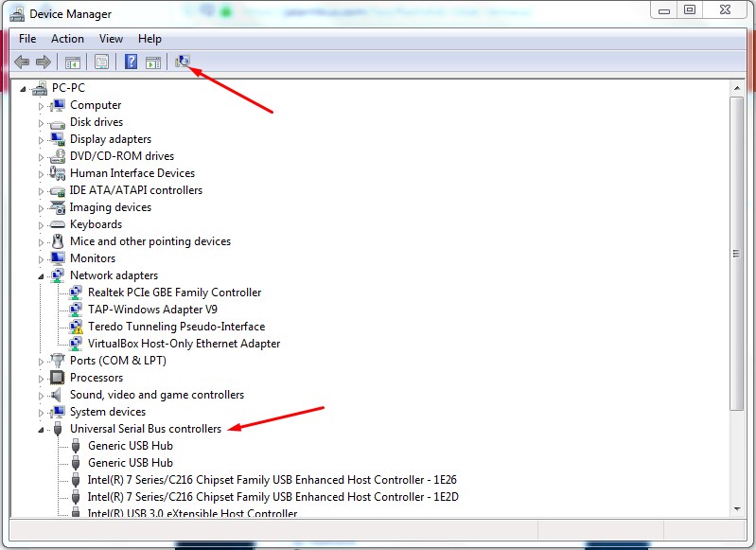This screenshot has height=550, width=756.
Task: Expand the Computer category
Action: (41, 106)
